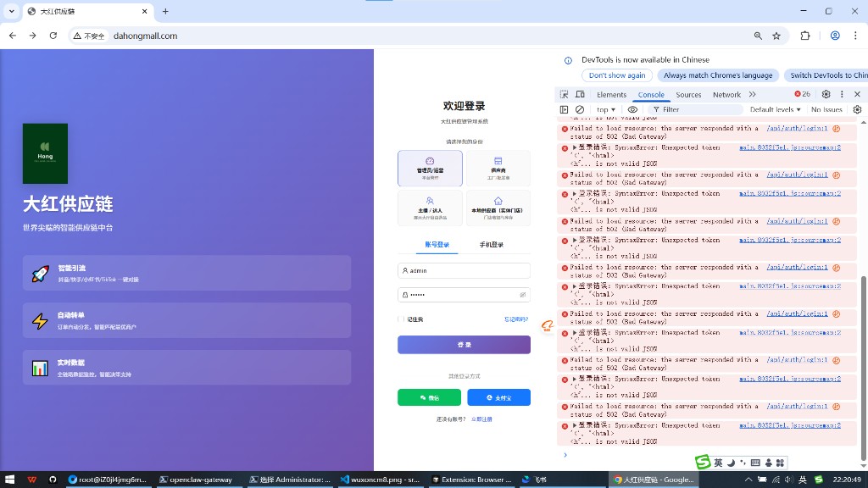The width and height of the screenshot is (868, 488).
Task: Switch to the 手机登录 phone login tab
Action: tap(492, 245)
